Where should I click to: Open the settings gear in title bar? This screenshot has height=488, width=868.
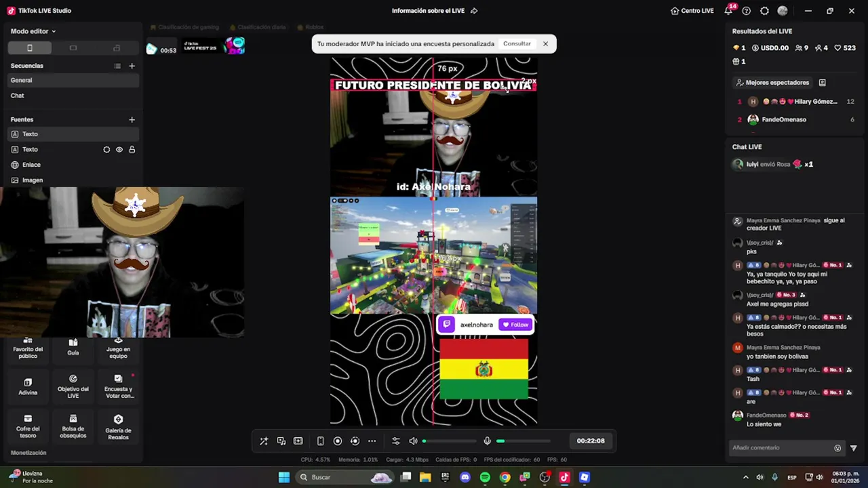(x=764, y=11)
